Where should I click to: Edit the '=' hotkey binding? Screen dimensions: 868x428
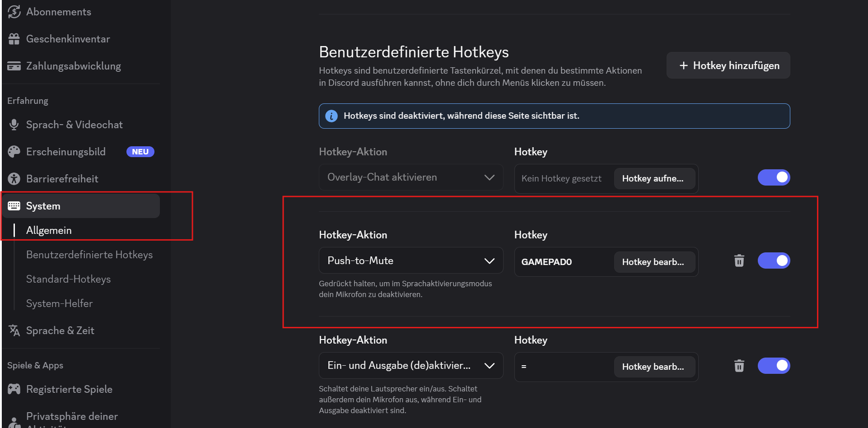654,367
